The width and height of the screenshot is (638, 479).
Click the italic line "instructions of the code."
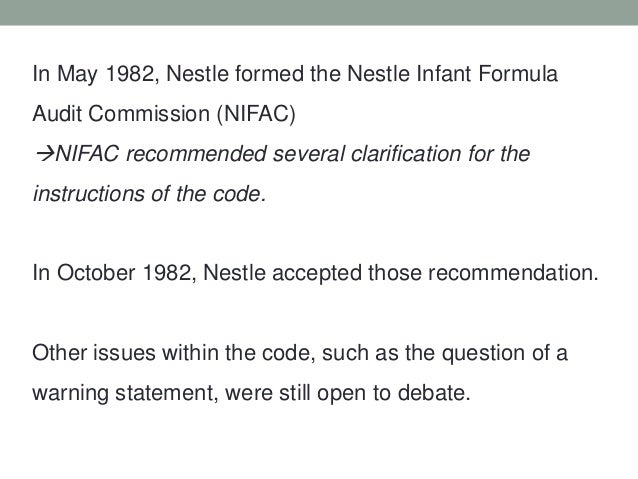[x=151, y=195]
